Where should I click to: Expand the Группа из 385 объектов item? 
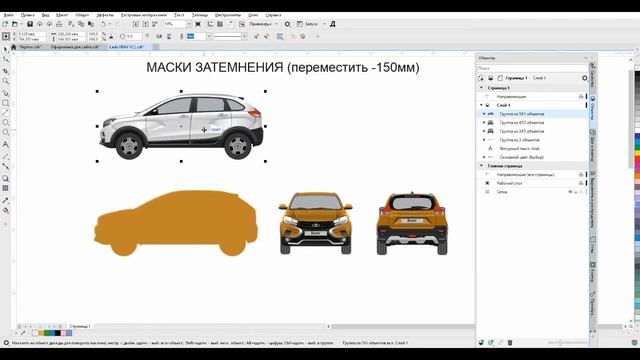(x=484, y=131)
